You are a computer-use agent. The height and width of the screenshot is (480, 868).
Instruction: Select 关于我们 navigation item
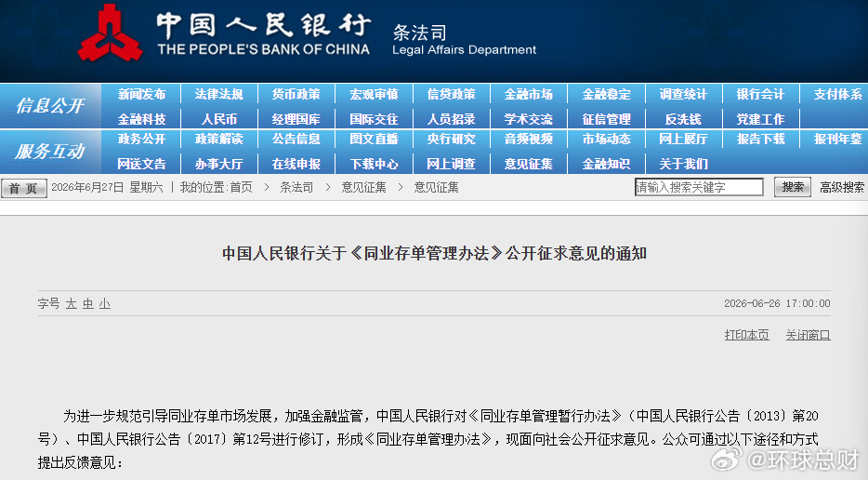tap(683, 164)
